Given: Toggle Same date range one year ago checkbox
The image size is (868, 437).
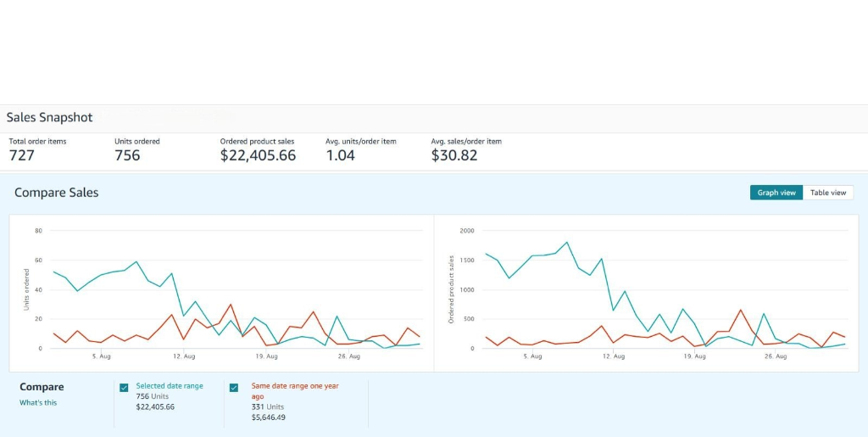Looking at the screenshot, I should pos(234,388).
